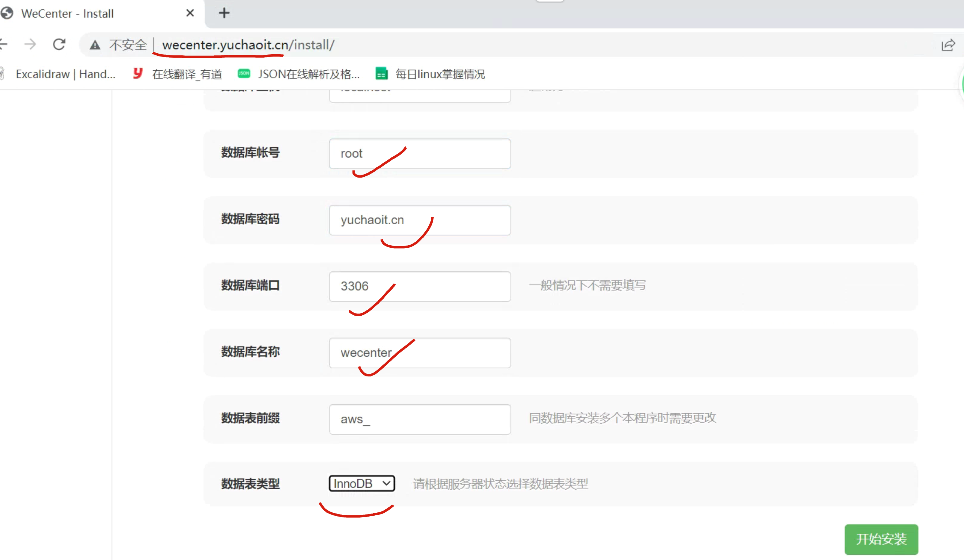
Task: Expand the InnoDB table type dropdown
Action: click(361, 484)
